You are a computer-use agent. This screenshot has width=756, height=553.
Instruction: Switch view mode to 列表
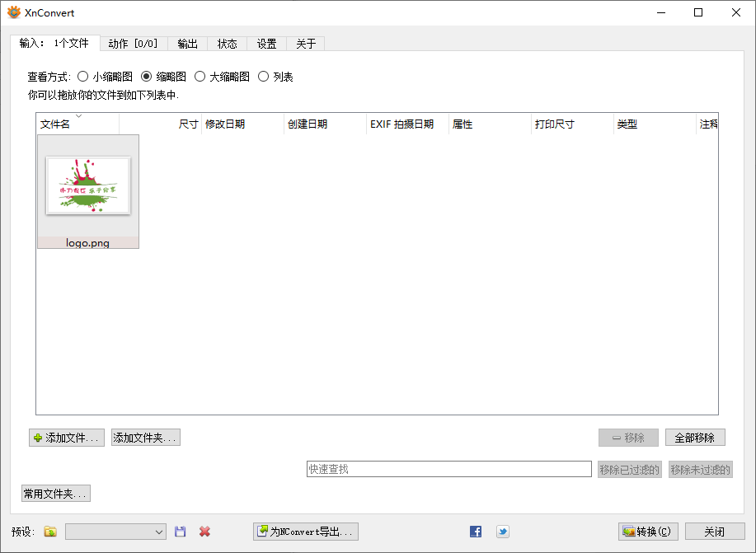pyautogui.click(x=264, y=77)
